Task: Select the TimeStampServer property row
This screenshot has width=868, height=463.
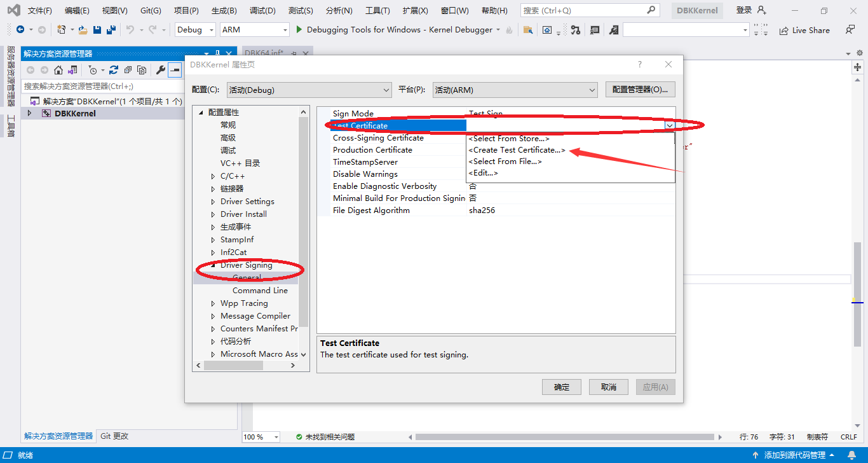Action: 502,162
